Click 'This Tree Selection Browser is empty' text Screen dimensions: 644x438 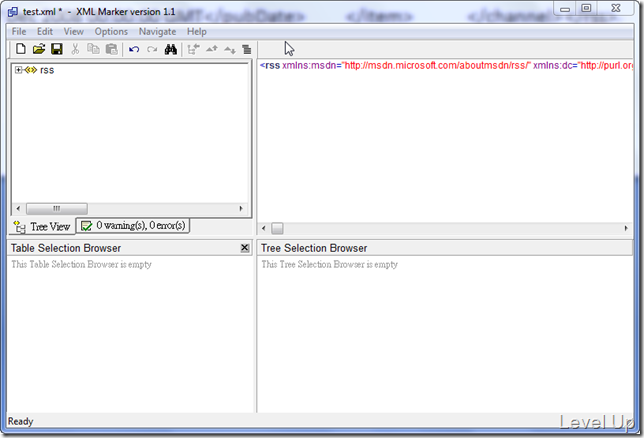(329, 264)
